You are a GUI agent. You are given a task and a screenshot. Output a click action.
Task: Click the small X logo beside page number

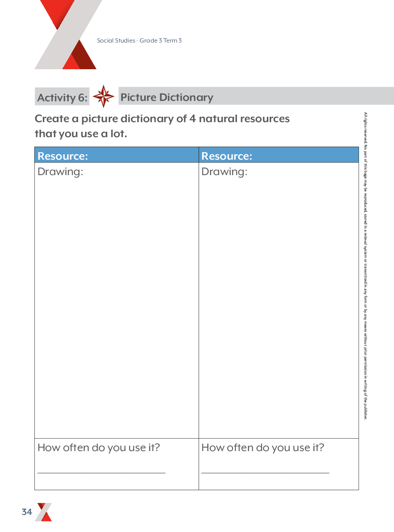44,512
